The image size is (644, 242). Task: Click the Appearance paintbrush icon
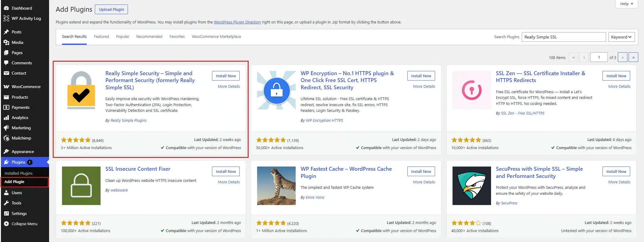(x=6, y=152)
